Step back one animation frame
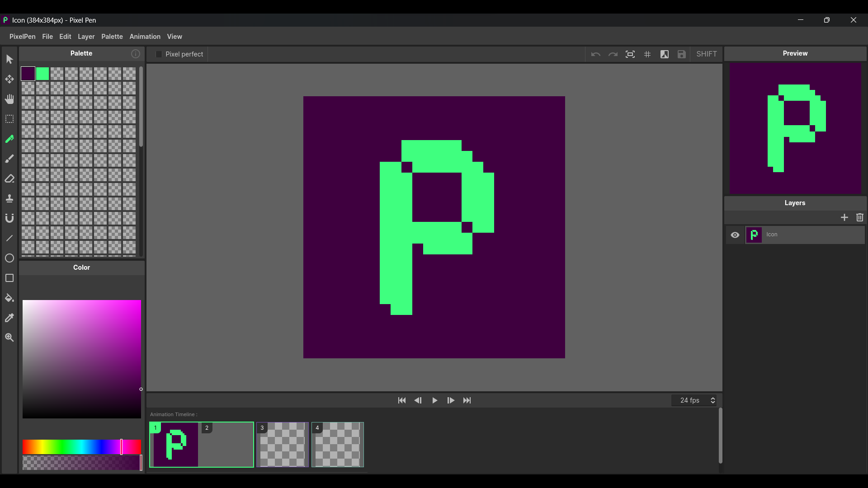Image resolution: width=868 pixels, height=488 pixels. tap(418, 400)
